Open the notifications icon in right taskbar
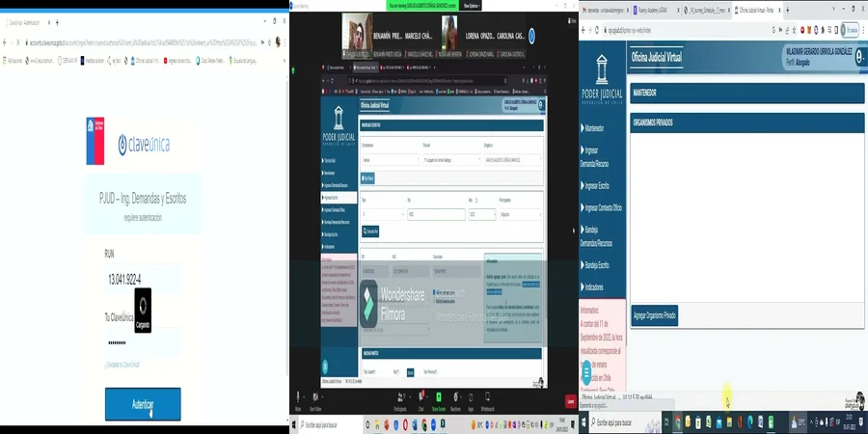868x434 pixels. click(x=862, y=423)
